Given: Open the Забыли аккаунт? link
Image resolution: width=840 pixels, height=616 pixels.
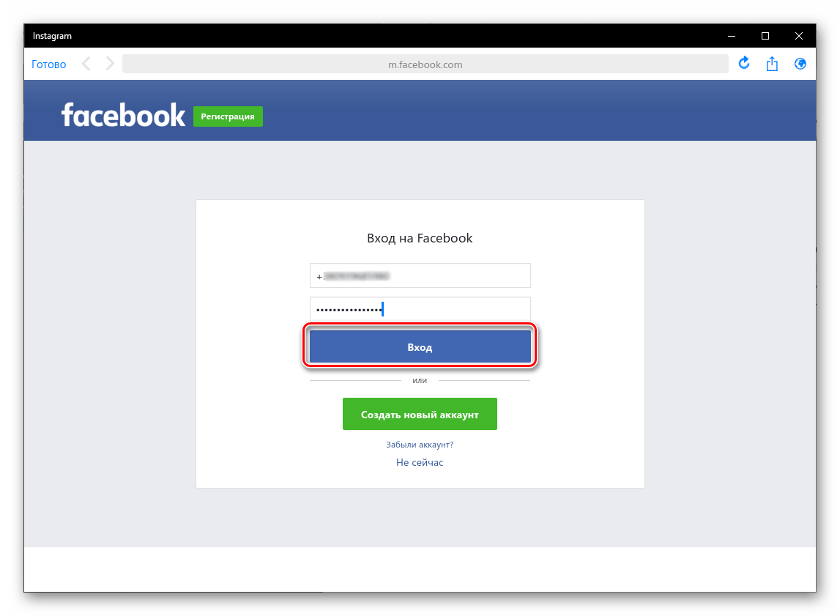Looking at the screenshot, I should (420, 445).
